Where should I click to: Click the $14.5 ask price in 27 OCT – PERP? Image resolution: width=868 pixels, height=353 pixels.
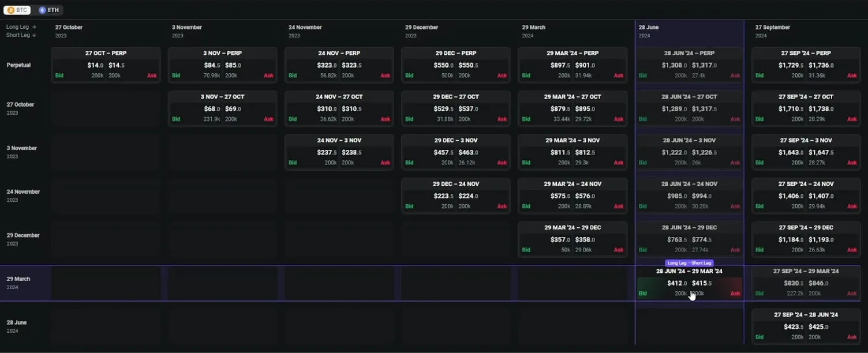117,65
